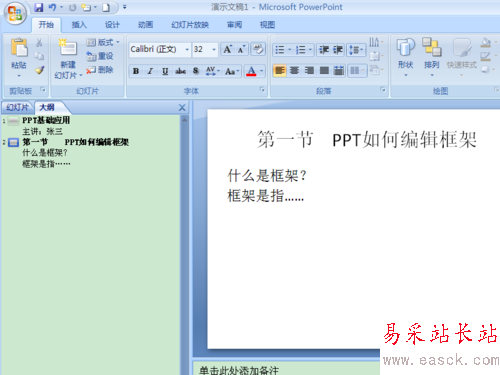Click slide title 第一节 PPT如何编辑框架
This screenshot has width=500, height=375.
pos(367,139)
